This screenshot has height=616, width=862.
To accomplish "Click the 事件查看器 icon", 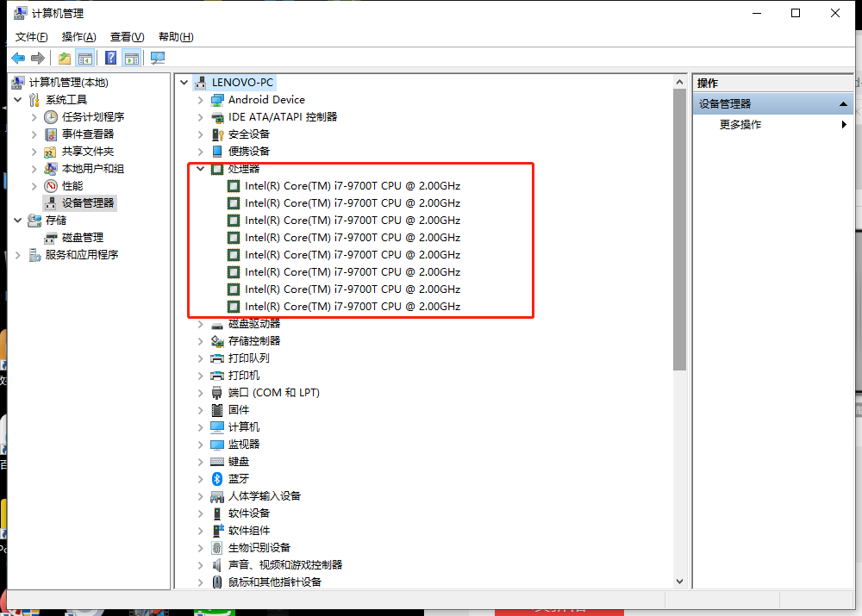I will tap(51, 134).
